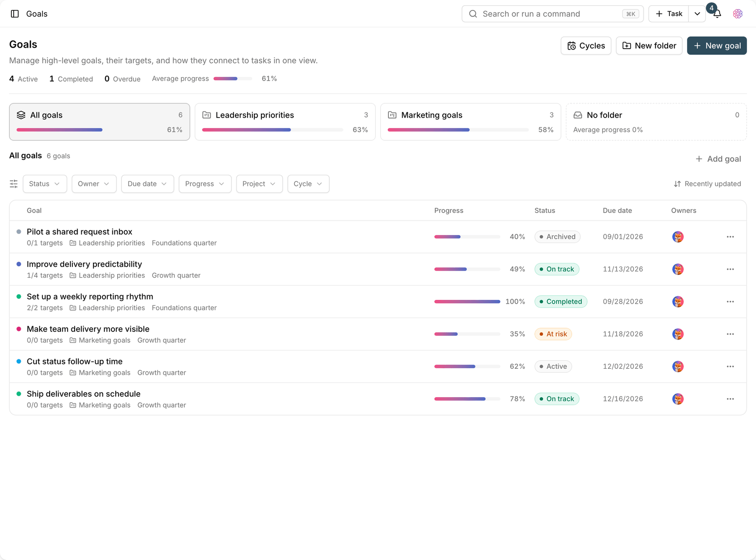Focus the Search or run a command field
This screenshot has width=756, height=560.
click(552, 14)
